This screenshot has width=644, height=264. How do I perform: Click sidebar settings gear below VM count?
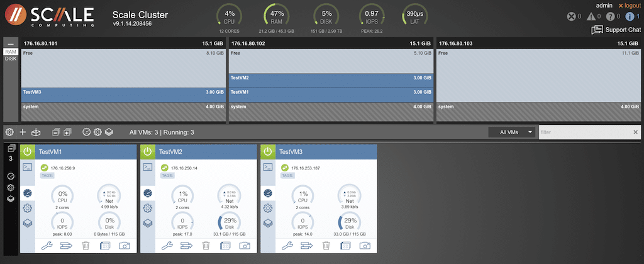pos(11,188)
